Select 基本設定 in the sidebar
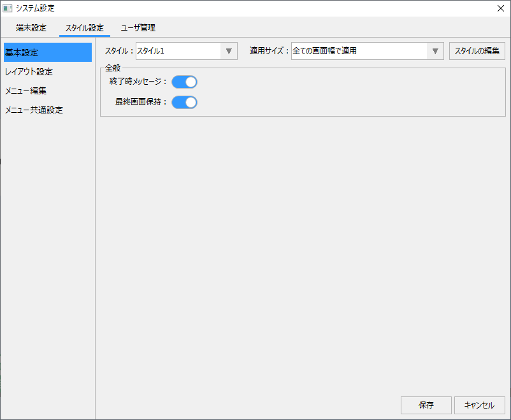This screenshot has width=511, height=420. pos(48,52)
